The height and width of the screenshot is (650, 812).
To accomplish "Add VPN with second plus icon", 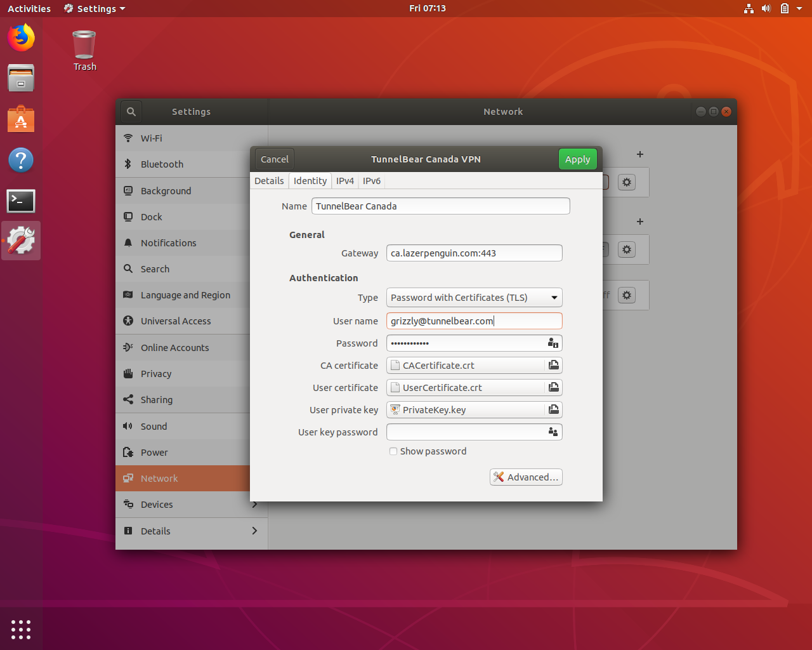I will tap(640, 222).
